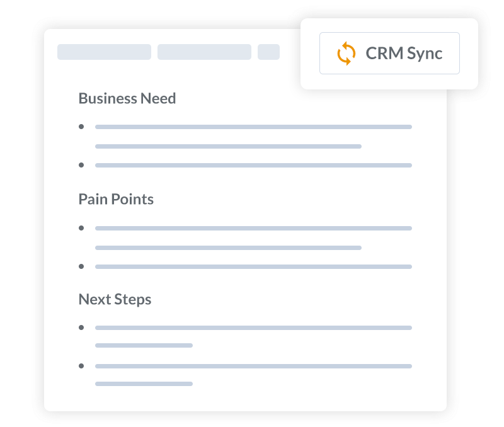This screenshot has width=504, height=427.
Task: Select the second placeholder tab in header
Action: tap(204, 52)
